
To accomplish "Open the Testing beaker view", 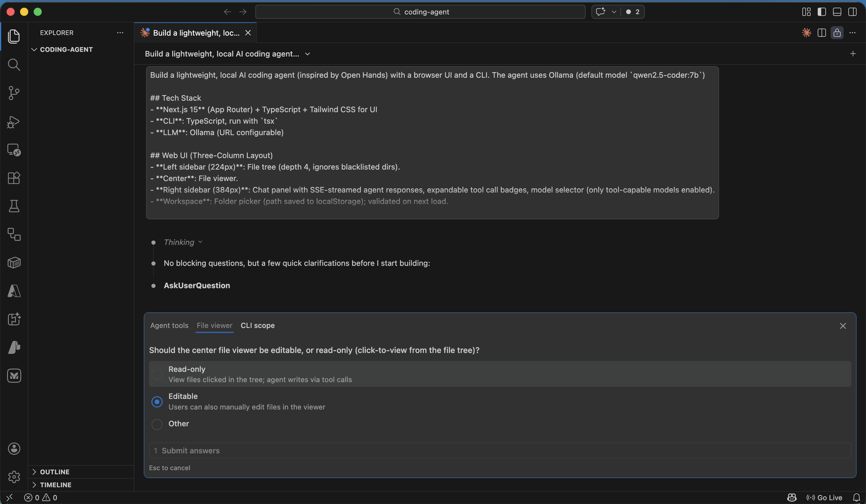I will tap(14, 206).
